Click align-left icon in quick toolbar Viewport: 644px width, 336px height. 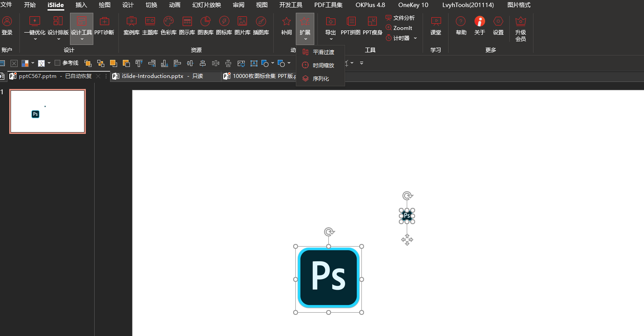click(x=177, y=63)
